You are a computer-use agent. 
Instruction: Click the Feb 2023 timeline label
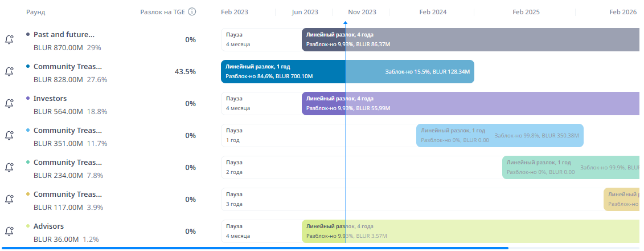point(235,12)
